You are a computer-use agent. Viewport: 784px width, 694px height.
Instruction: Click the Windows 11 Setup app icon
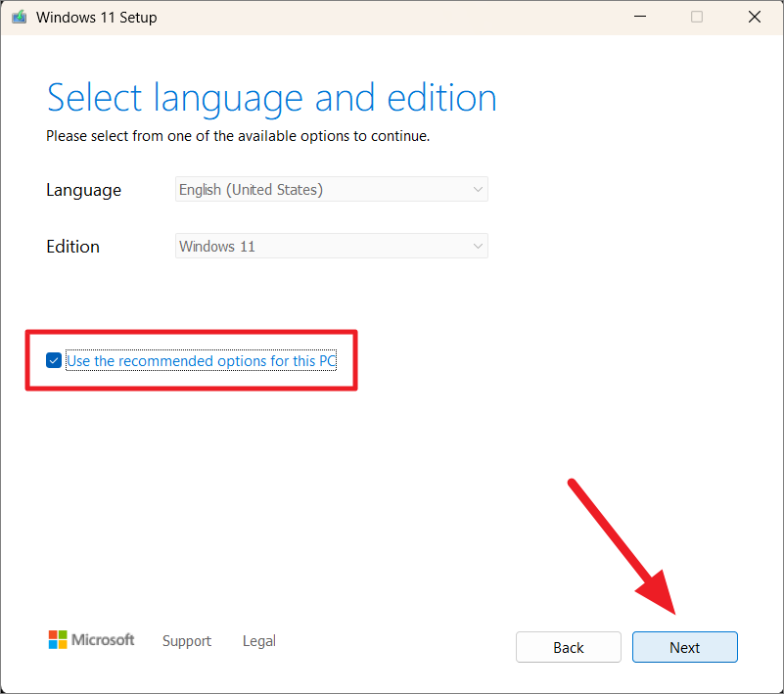point(19,18)
